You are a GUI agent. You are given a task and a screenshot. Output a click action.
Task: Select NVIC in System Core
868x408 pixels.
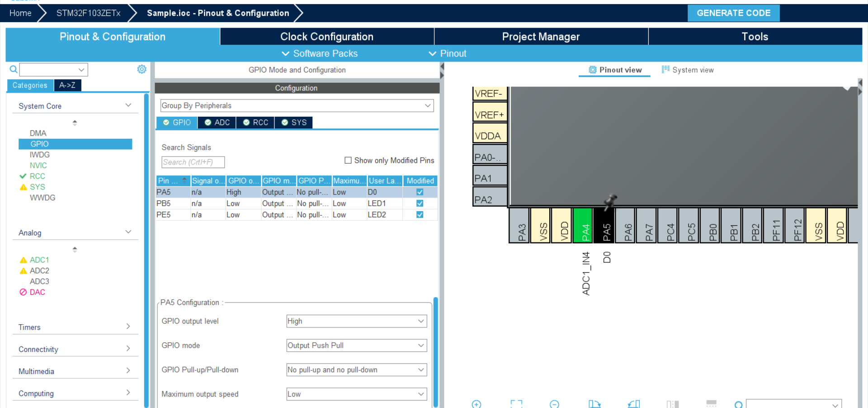tap(38, 166)
